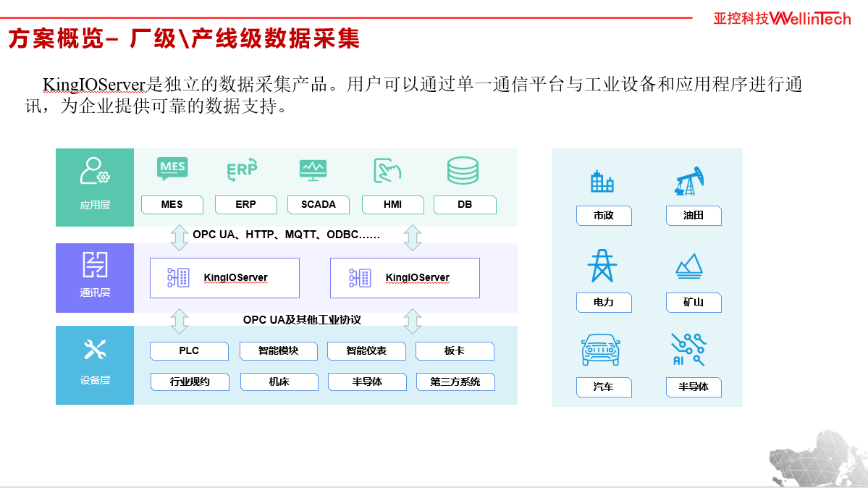
Task: Click the 'OPC UA及其他工业协议' text
Action: coord(302,320)
